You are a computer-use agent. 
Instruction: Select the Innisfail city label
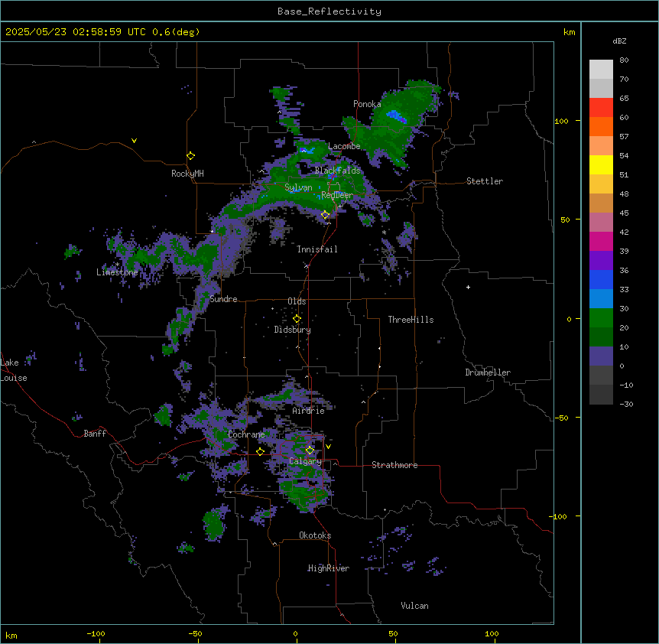coord(317,249)
